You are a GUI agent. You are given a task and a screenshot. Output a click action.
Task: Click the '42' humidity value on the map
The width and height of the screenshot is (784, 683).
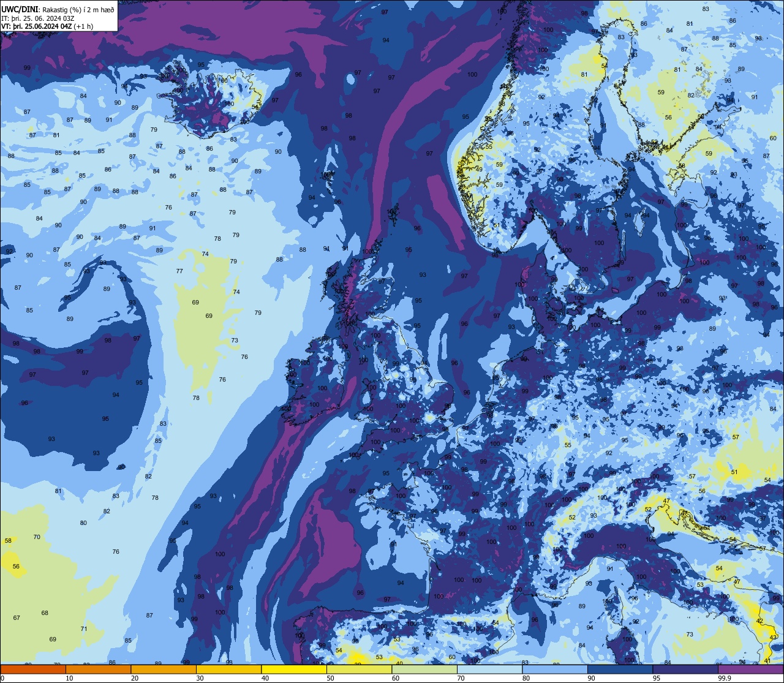click(x=759, y=621)
